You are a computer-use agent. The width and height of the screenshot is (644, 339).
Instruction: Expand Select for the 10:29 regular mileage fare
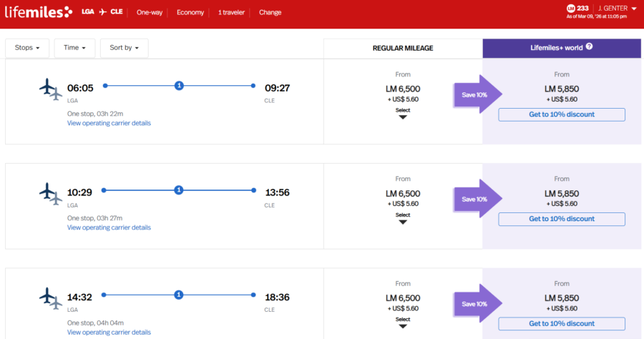tap(402, 218)
